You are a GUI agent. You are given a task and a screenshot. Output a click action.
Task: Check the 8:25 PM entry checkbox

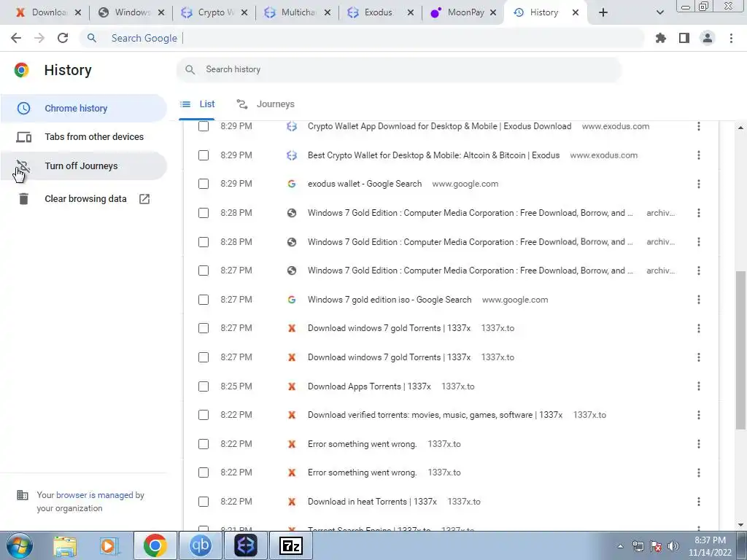point(204,386)
